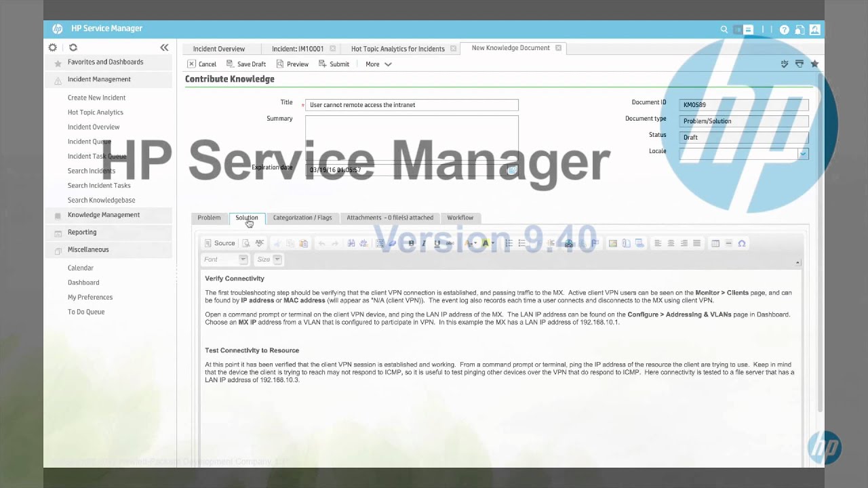
Task: Open Dashboard in sidebar
Action: click(83, 283)
